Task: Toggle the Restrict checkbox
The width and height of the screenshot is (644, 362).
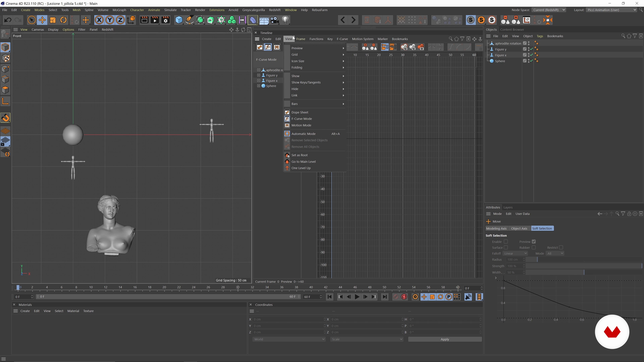Action: 561,248
